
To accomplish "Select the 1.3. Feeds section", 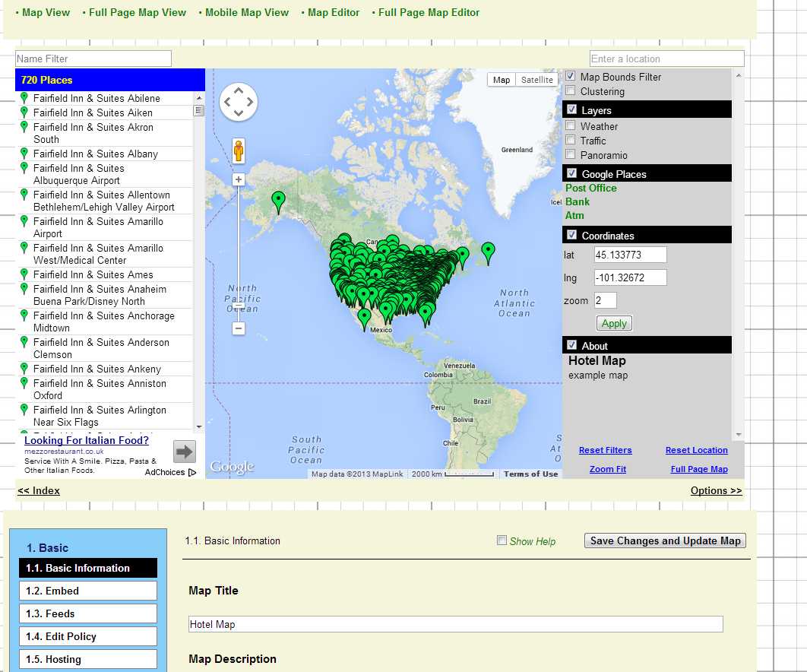I will [88, 613].
